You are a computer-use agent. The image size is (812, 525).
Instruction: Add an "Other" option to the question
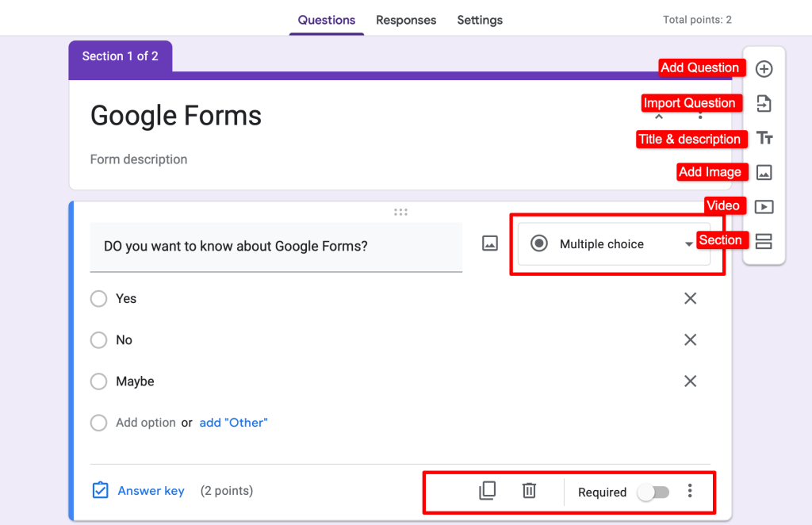point(233,423)
